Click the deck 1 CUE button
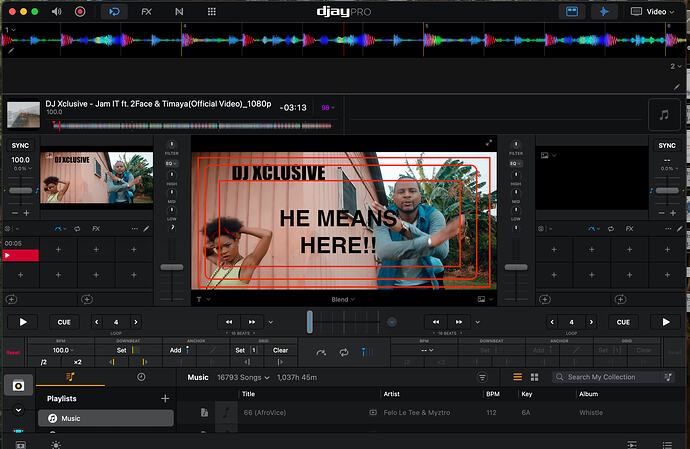690x449 pixels. click(64, 322)
